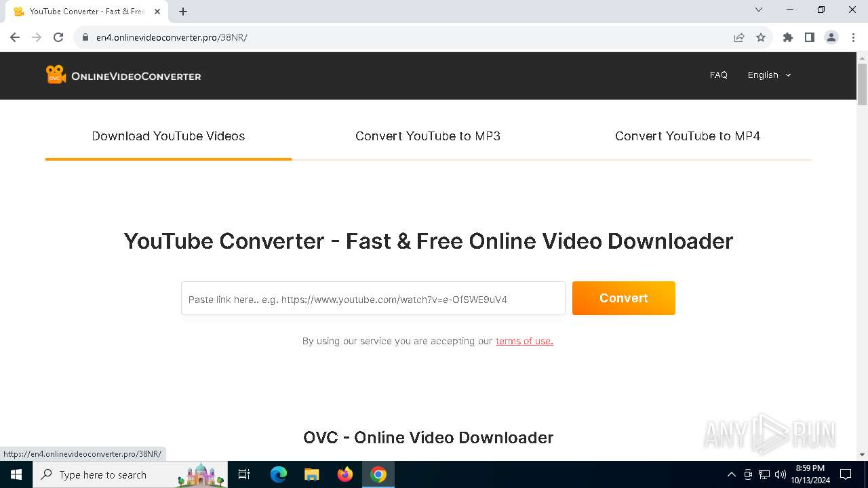
Task: Open the tab search chevron
Action: point(759,9)
